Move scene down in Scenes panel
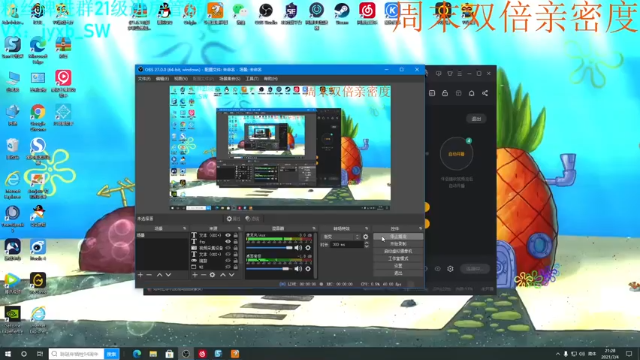Viewport: 640px width, 360px height. [168, 275]
